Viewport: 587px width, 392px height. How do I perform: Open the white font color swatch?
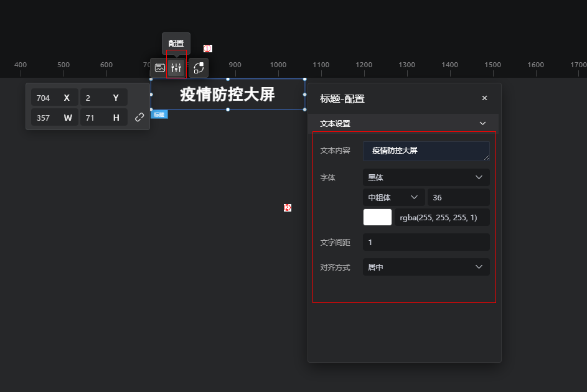pyautogui.click(x=377, y=217)
